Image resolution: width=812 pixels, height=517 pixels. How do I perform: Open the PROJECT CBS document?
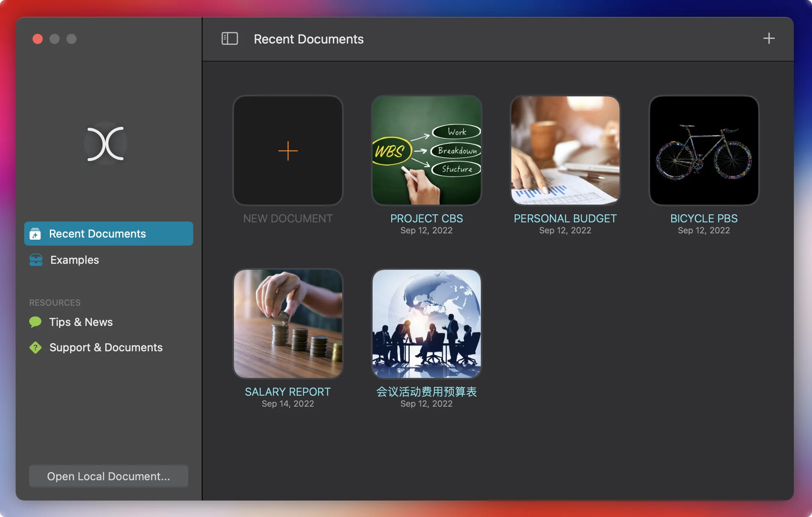(x=426, y=150)
